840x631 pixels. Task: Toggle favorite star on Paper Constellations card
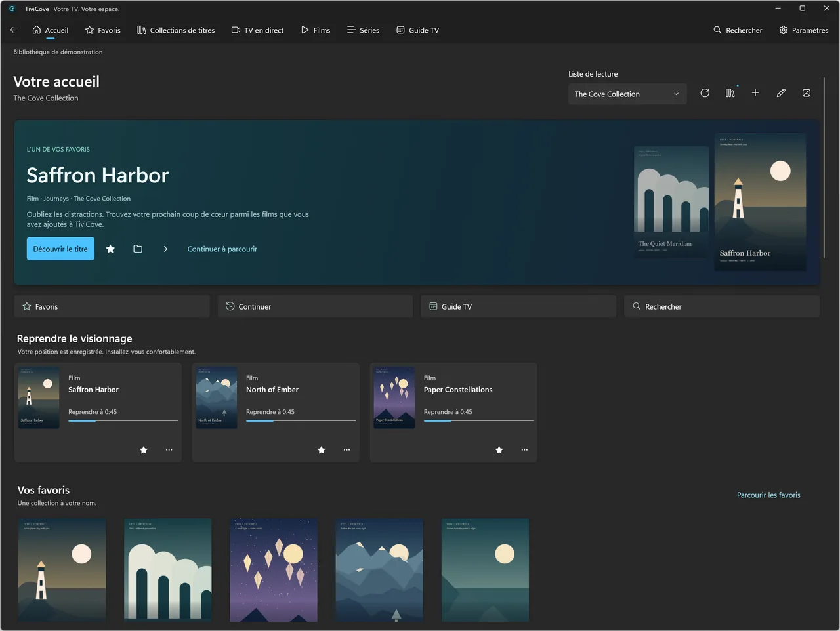(x=499, y=450)
